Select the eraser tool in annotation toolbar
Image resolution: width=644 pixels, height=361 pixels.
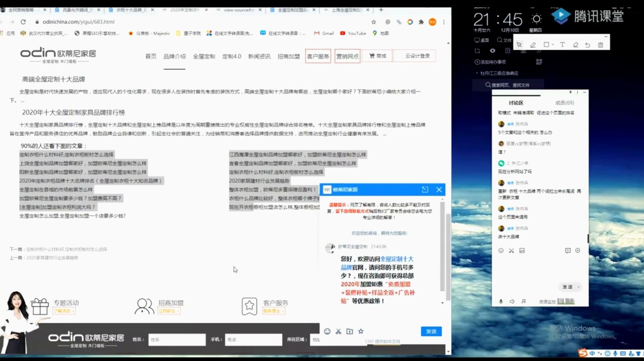[x=575, y=45]
